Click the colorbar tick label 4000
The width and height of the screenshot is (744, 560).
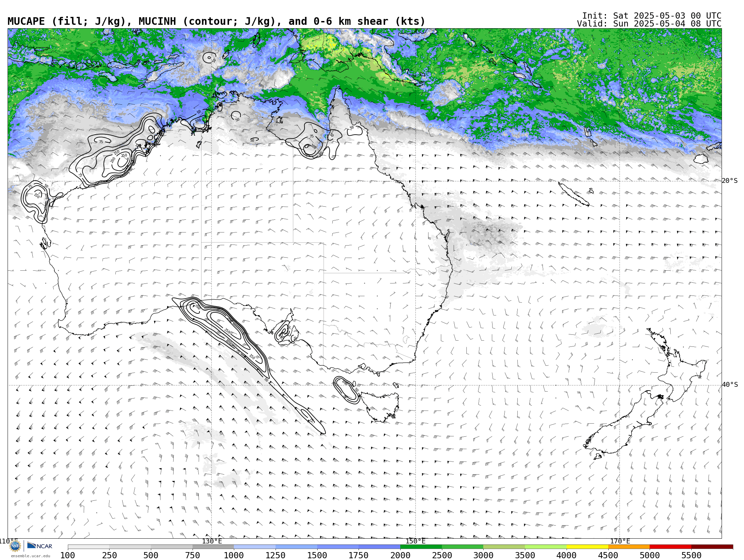(567, 556)
